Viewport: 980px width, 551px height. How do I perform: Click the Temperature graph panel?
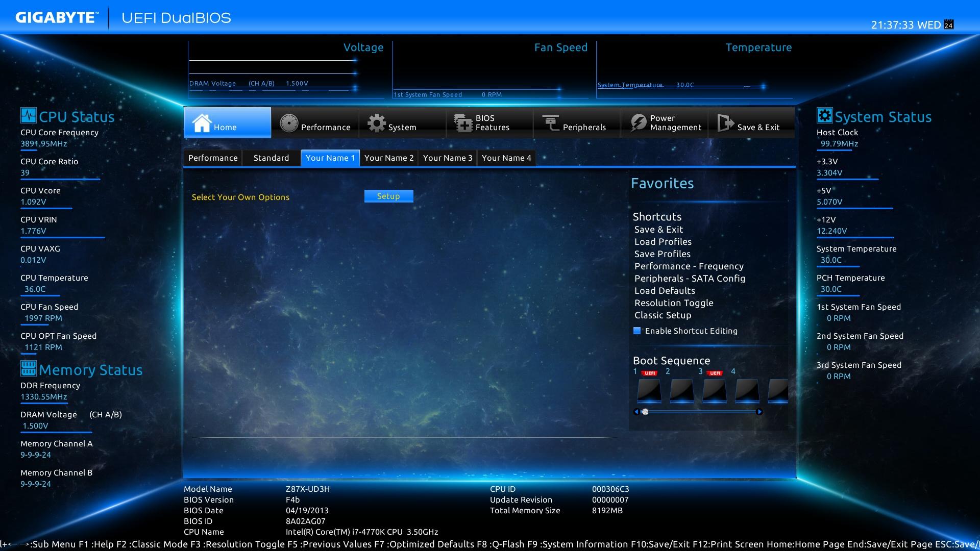pyautogui.click(x=694, y=70)
